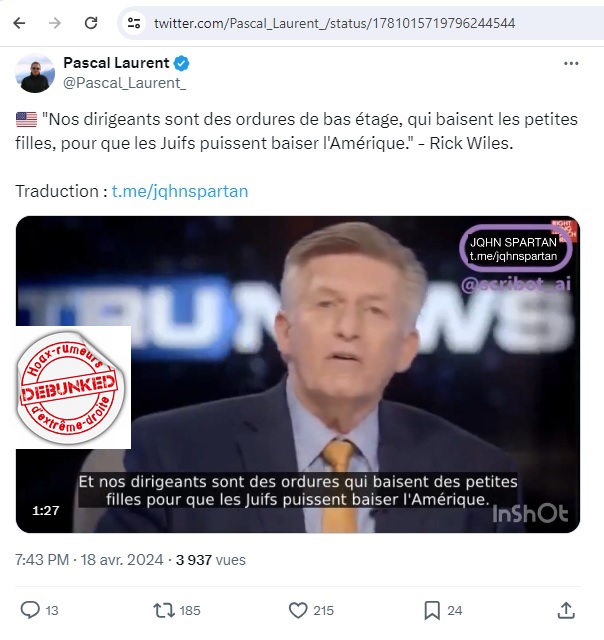Open site information icon in address bar
Screen dimensions: 604x640
tap(134, 23)
